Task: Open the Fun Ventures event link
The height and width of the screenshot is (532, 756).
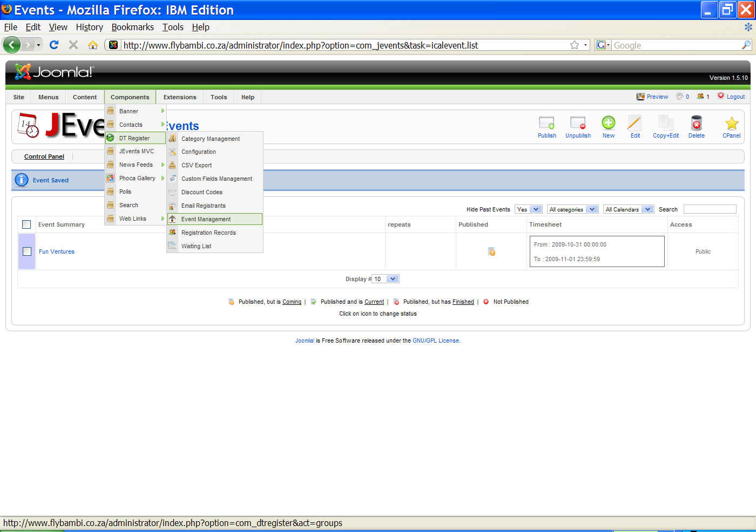Action: [57, 251]
